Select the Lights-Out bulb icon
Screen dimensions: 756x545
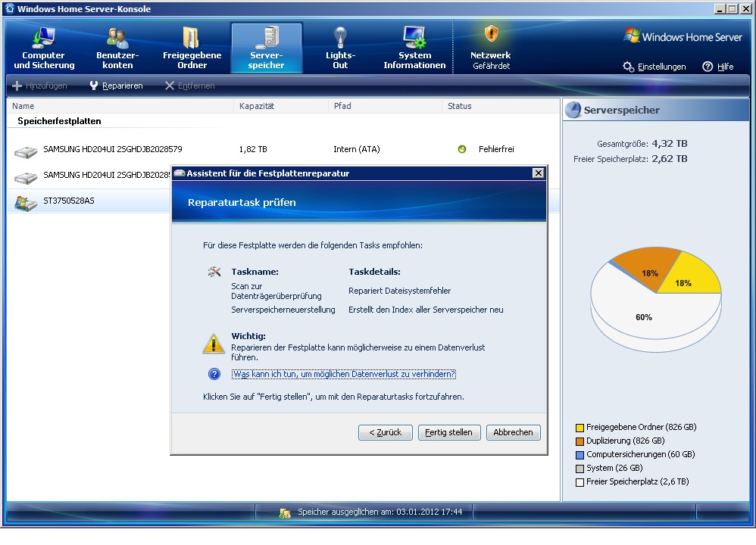(341, 36)
